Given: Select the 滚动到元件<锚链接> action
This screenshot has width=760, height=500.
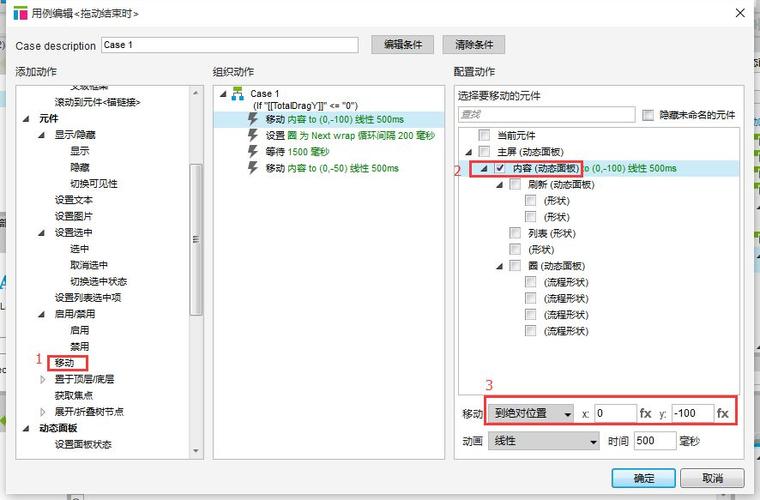Looking at the screenshot, I should coord(97,102).
